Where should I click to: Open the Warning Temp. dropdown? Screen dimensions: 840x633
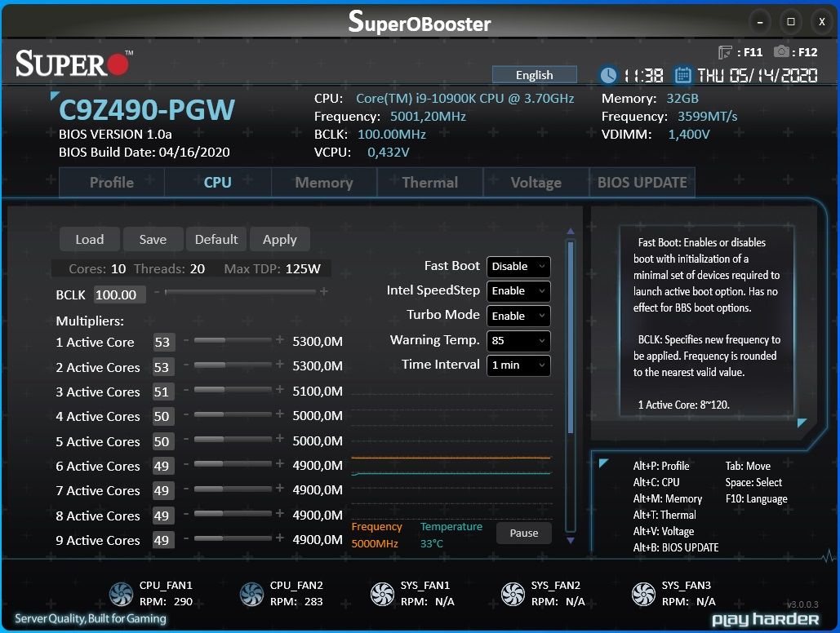tap(518, 341)
